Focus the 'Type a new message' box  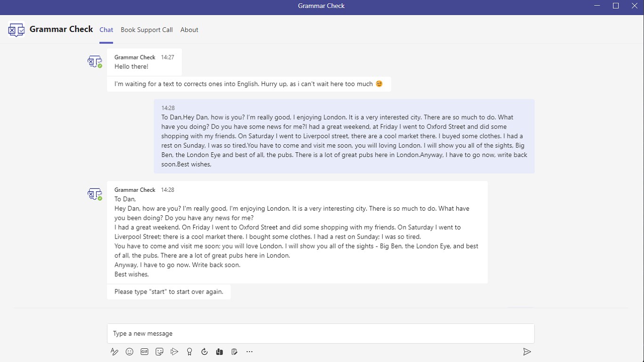pos(321,333)
